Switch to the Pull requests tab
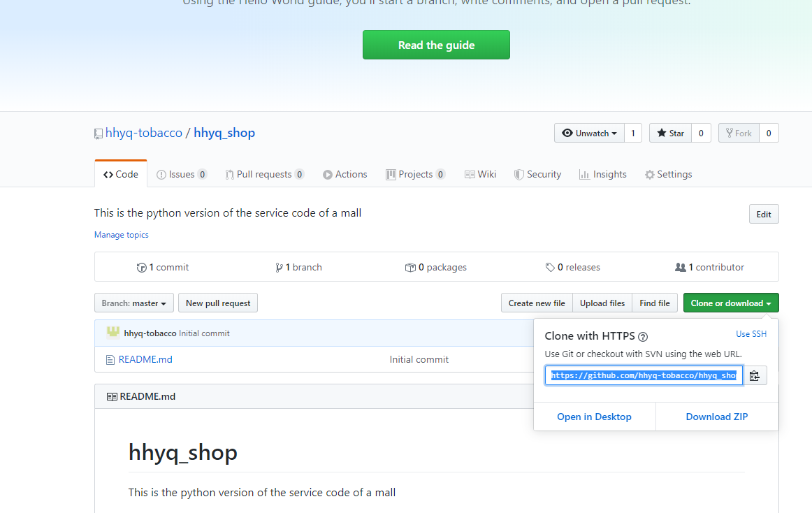The width and height of the screenshot is (812, 513). point(264,174)
